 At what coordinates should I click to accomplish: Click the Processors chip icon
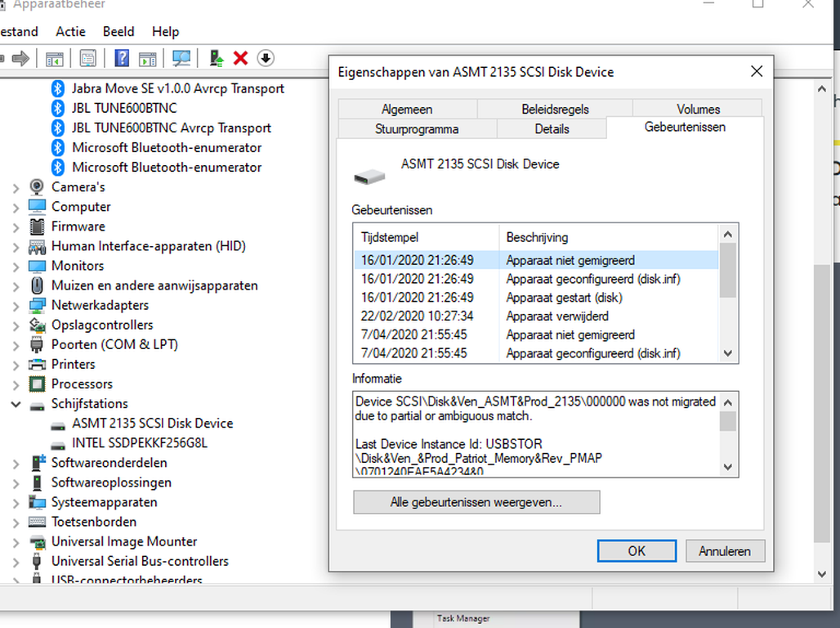click(37, 384)
